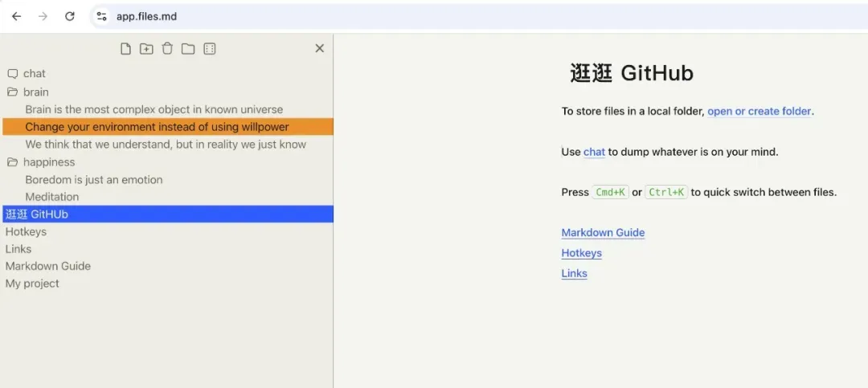Open local folder using the folder icon
868x388 pixels.
tap(188, 49)
